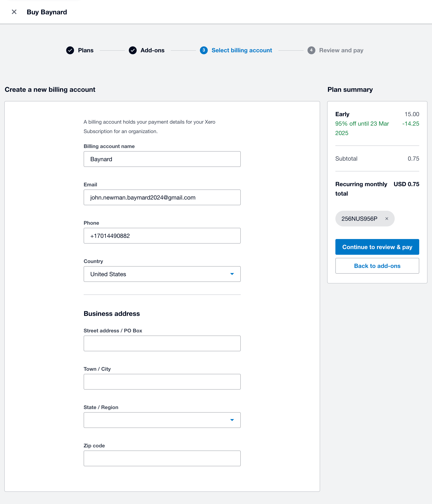Click the Street address / PO Box field
The height and width of the screenshot is (504, 432).
coord(162,343)
